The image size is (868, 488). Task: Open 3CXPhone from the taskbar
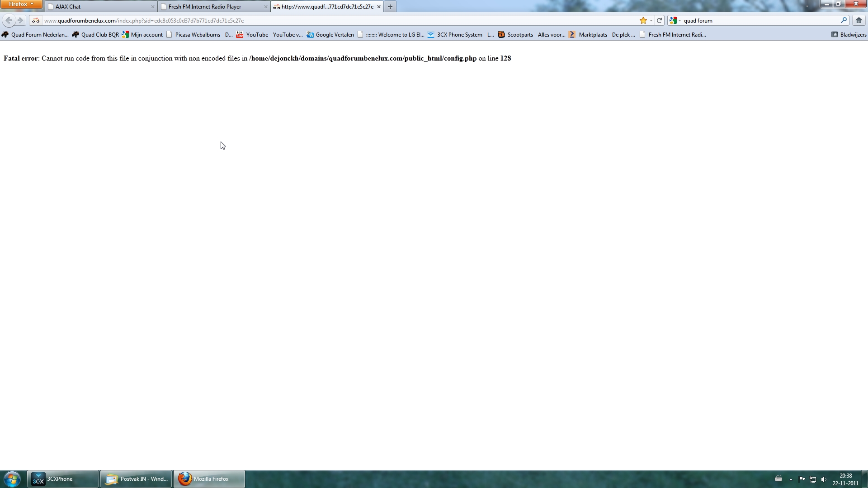(x=62, y=479)
